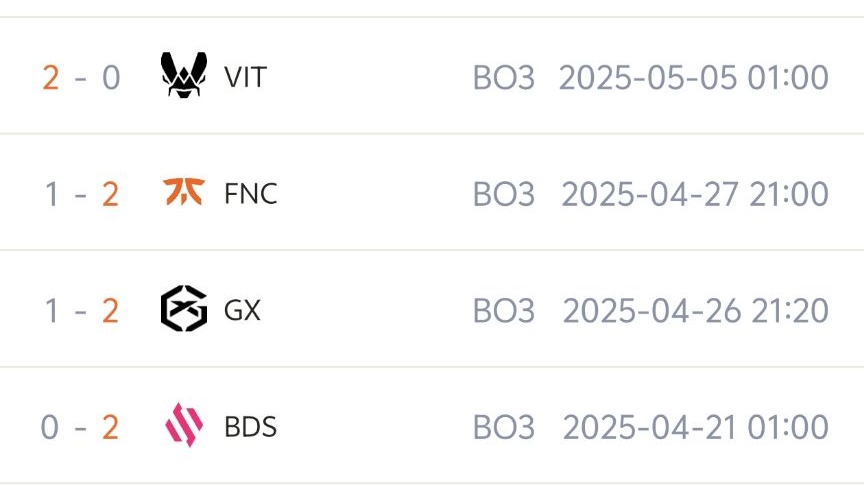Viewport: 864px width, 486px height.
Task: Select the 0 - 2 score against BDS
Action: coord(80,428)
